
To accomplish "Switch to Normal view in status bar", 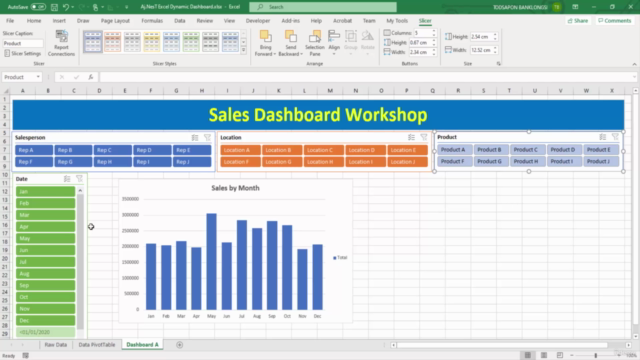I will [528, 356].
